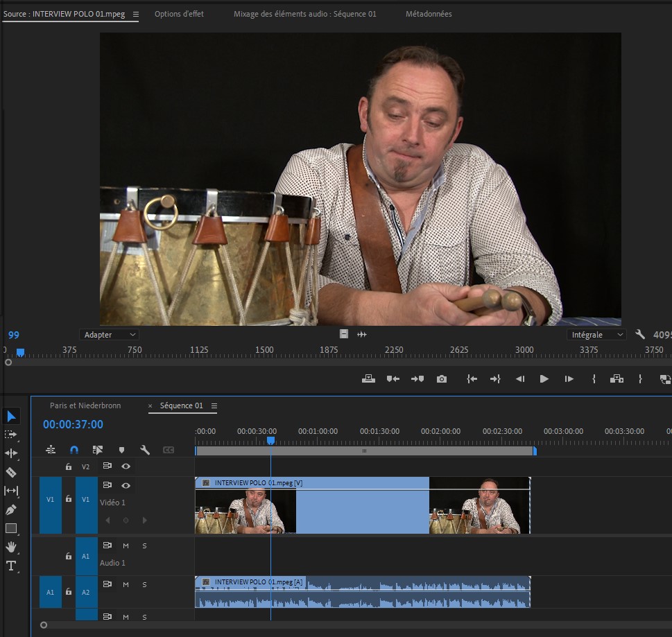This screenshot has height=637, width=672.
Task: Mute the Audio 1 track
Action: click(126, 546)
